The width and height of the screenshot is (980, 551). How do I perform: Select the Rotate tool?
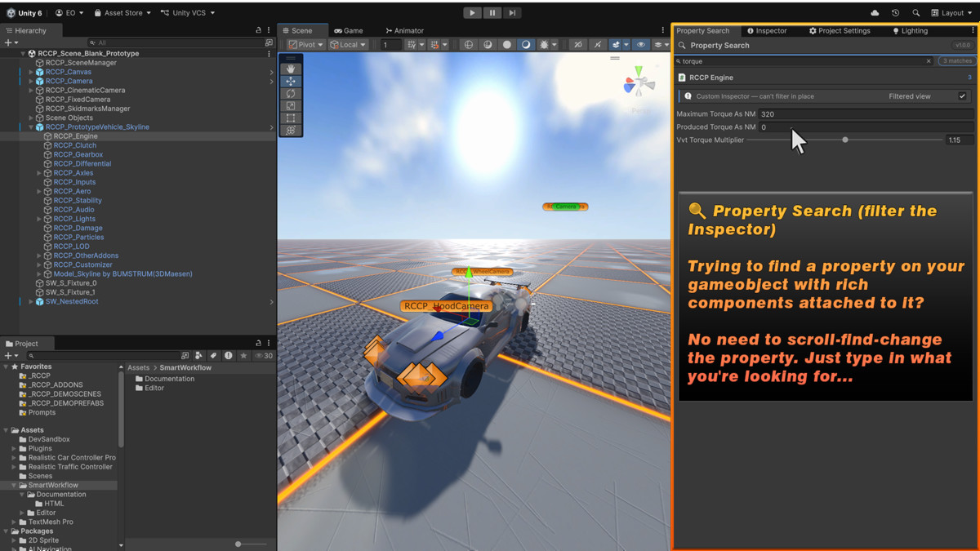coord(291,94)
